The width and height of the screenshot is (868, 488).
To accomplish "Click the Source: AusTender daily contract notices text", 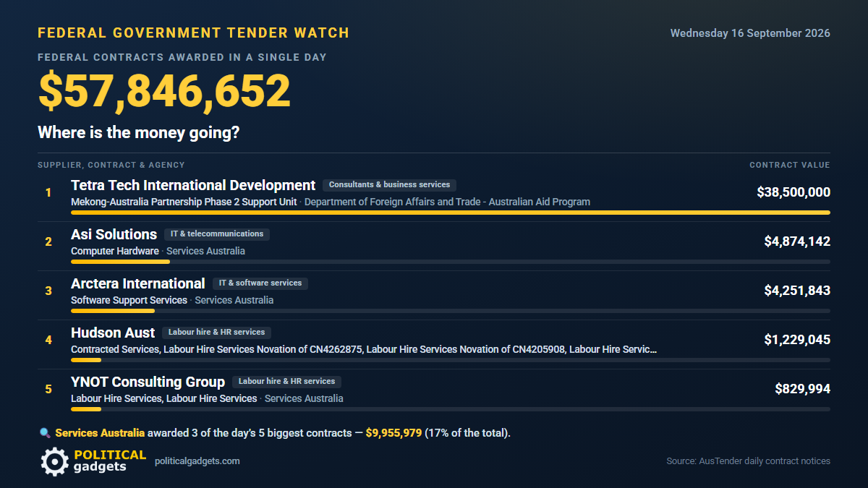I will (748, 461).
